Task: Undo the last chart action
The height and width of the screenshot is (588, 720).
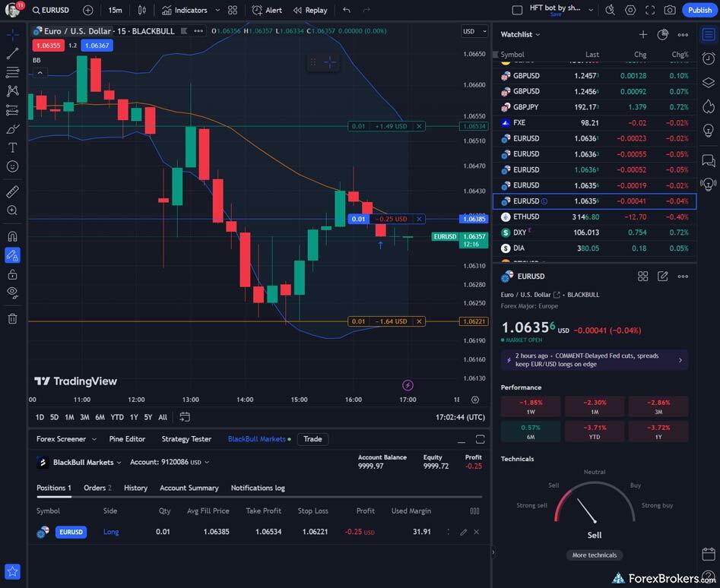Action: (x=347, y=10)
